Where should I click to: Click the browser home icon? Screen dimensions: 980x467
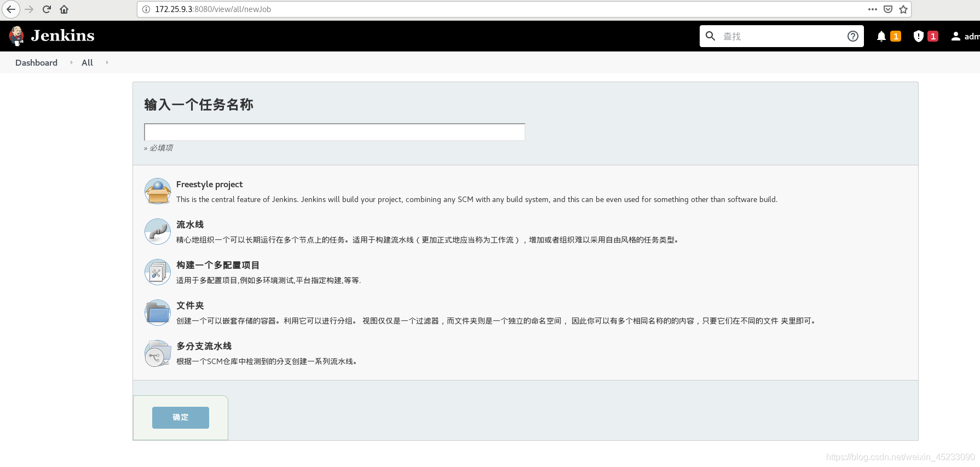(x=64, y=9)
